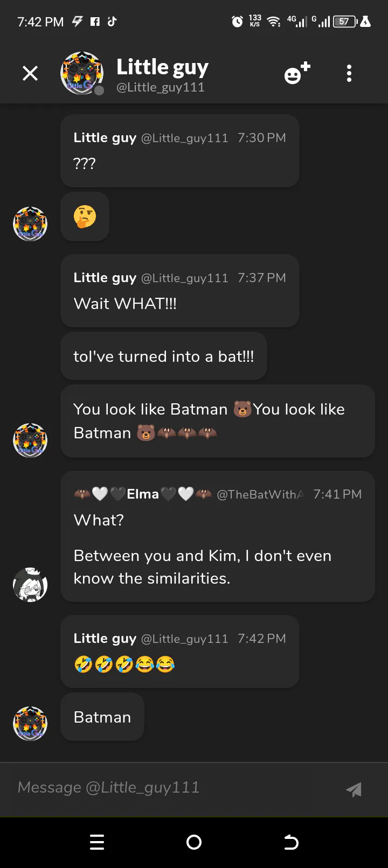Tap Elma's avatar beside her message
Screen dimensions: 388x868
point(30,584)
